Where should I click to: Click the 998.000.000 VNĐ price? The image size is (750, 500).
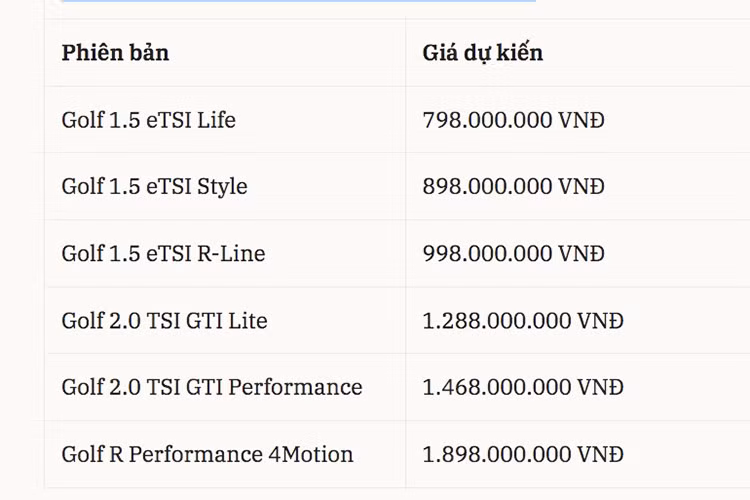click(513, 254)
